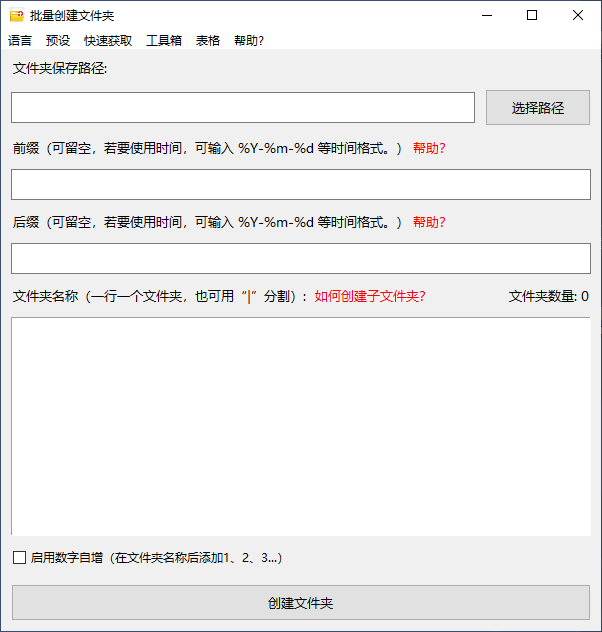The image size is (602, 632).
Task: Open the 语言 menu
Action: point(20,41)
